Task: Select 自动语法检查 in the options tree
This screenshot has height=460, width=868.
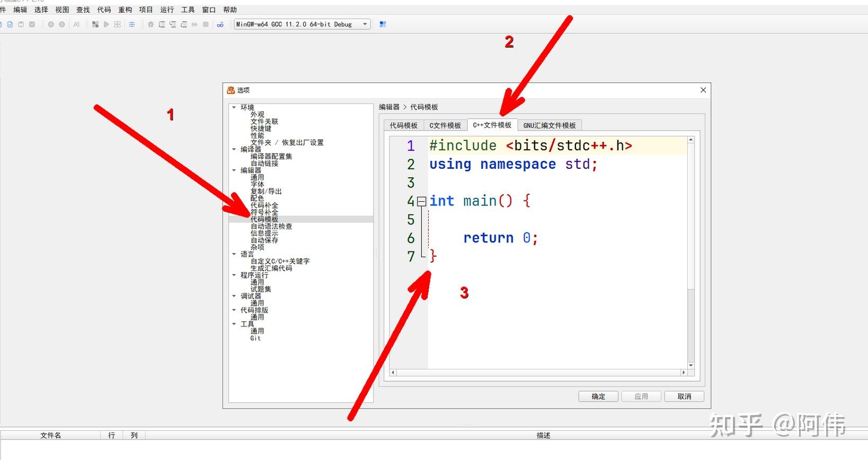Action: coord(271,226)
